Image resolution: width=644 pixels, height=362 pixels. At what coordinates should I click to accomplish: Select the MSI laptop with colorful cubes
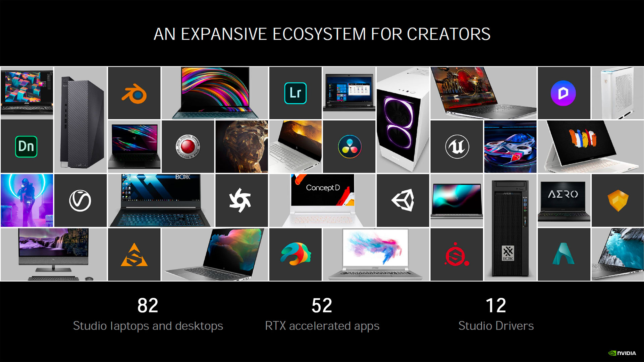tap(27, 93)
